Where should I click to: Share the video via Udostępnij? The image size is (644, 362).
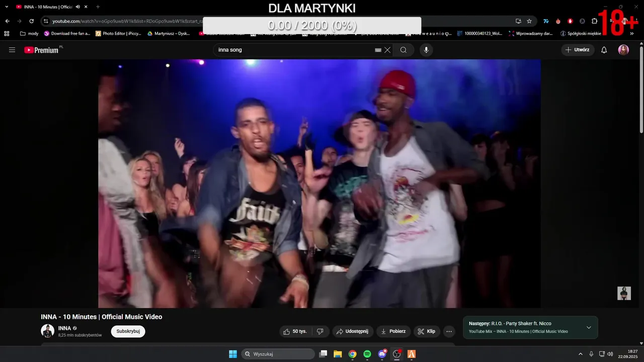point(353,331)
